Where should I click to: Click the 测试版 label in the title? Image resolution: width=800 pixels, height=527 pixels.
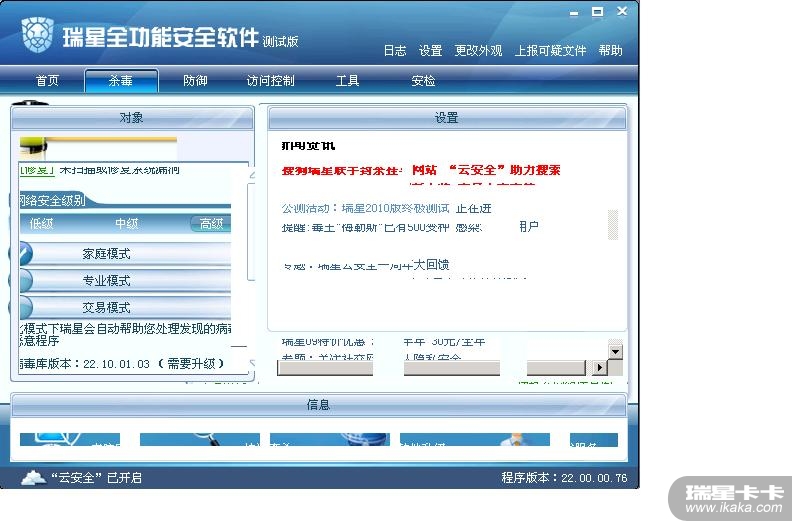[x=280, y=41]
